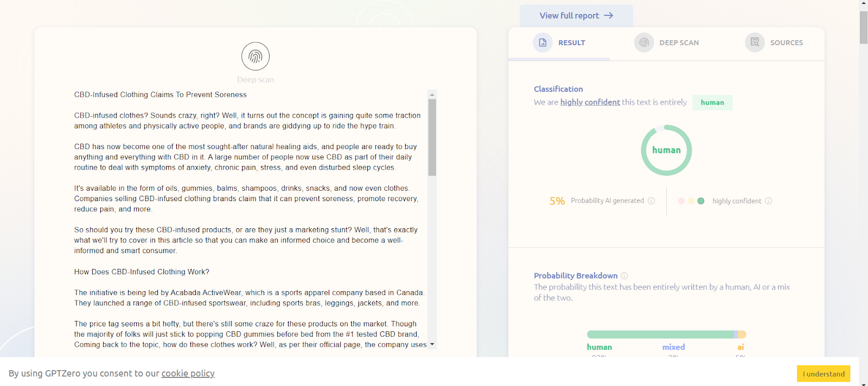Switch to the DEEP SCAN tab

[667, 43]
